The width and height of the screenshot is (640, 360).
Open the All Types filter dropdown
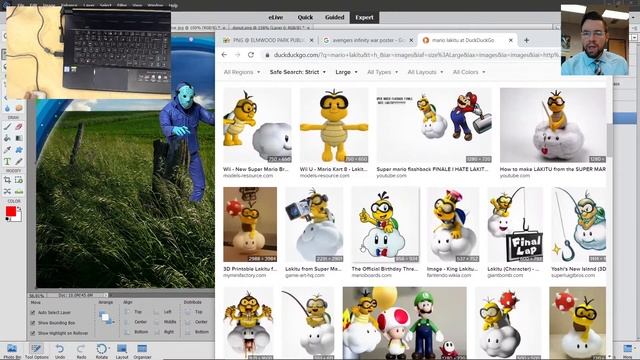click(x=382, y=72)
